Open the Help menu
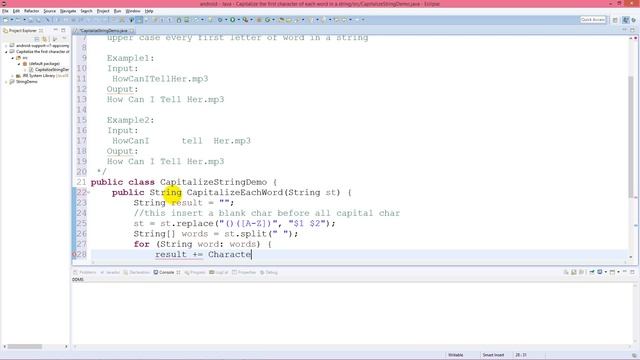The width and height of the screenshot is (640, 360). (x=149, y=11)
